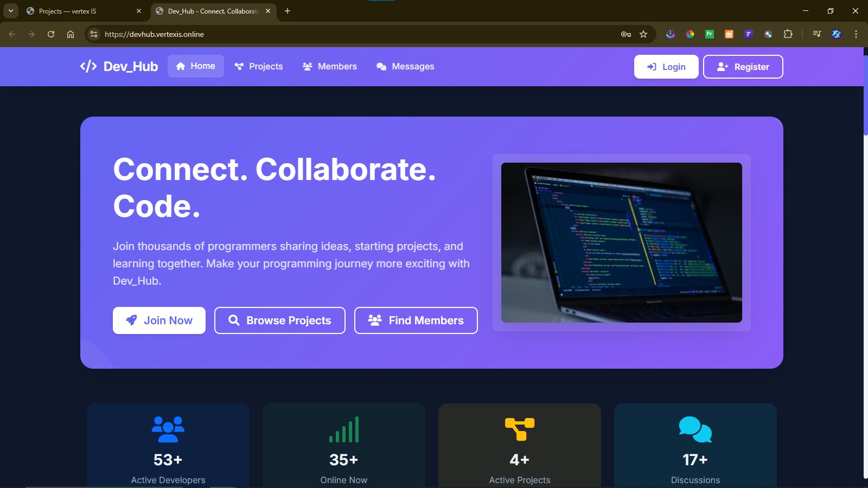Image resolution: width=868 pixels, height=488 pixels.
Task: Select the Messages speech-bubble icon in navbar
Action: (381, 66)
